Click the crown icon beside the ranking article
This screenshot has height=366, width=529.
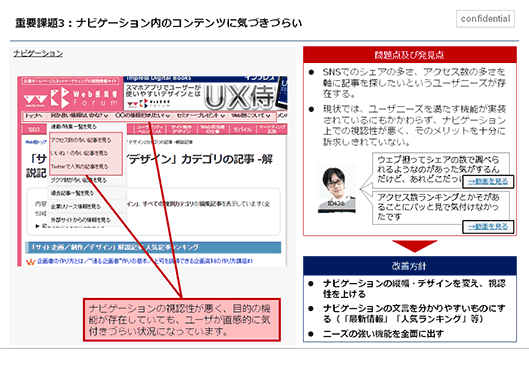point(30,262)
